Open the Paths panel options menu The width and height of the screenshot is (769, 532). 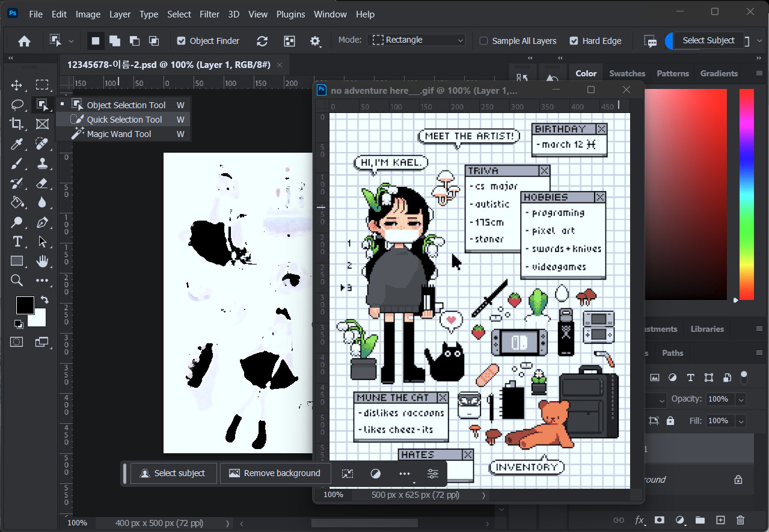coord(759,353)
